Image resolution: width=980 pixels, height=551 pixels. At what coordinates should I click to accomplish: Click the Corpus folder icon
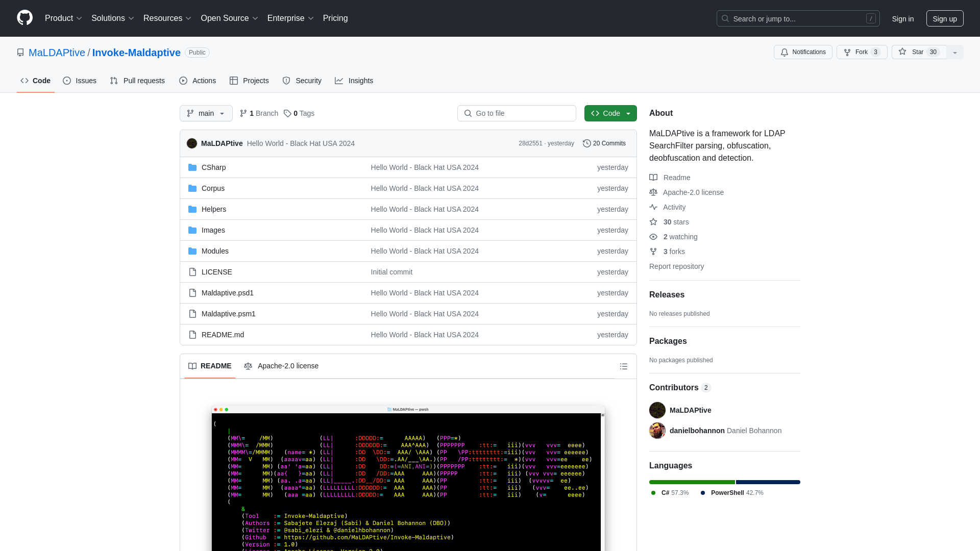[x=192, y=188]
